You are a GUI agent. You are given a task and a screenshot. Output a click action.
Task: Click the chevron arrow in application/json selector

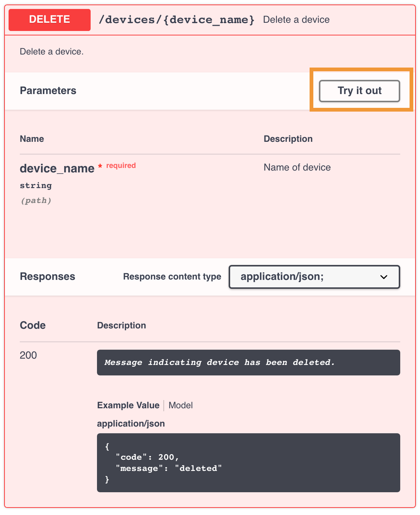[x=383, y=277]
